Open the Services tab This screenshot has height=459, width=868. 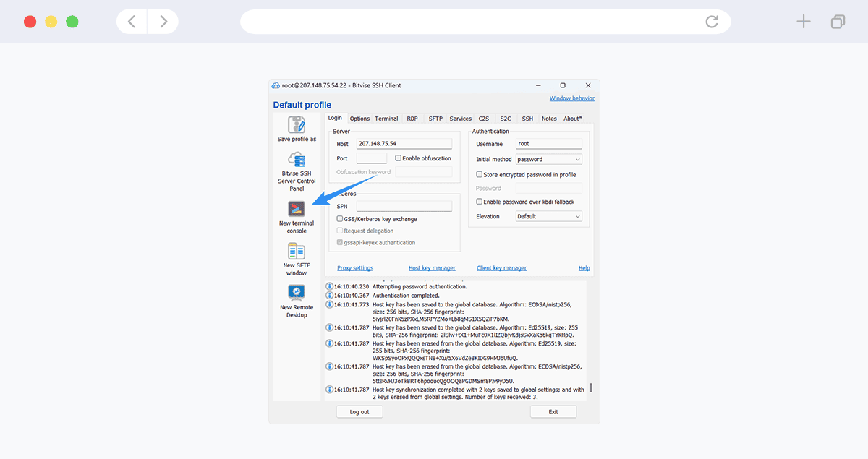coord(460,119)
